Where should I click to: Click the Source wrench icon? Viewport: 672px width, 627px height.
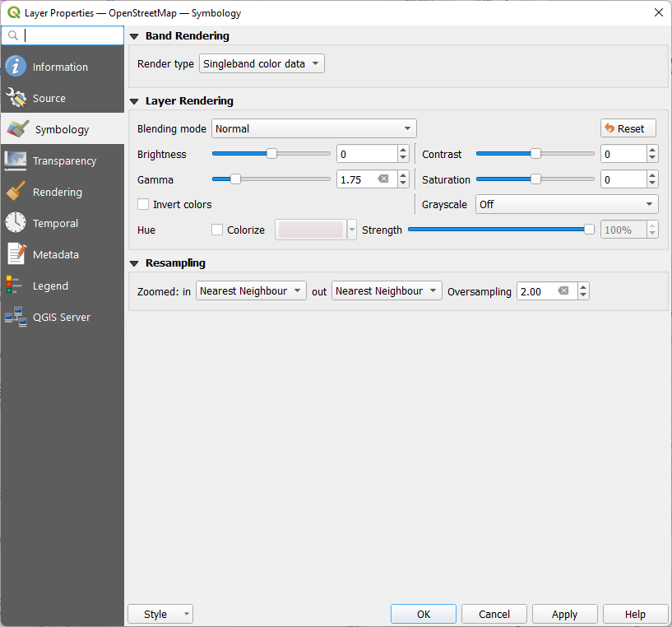(x=16, y=98)
